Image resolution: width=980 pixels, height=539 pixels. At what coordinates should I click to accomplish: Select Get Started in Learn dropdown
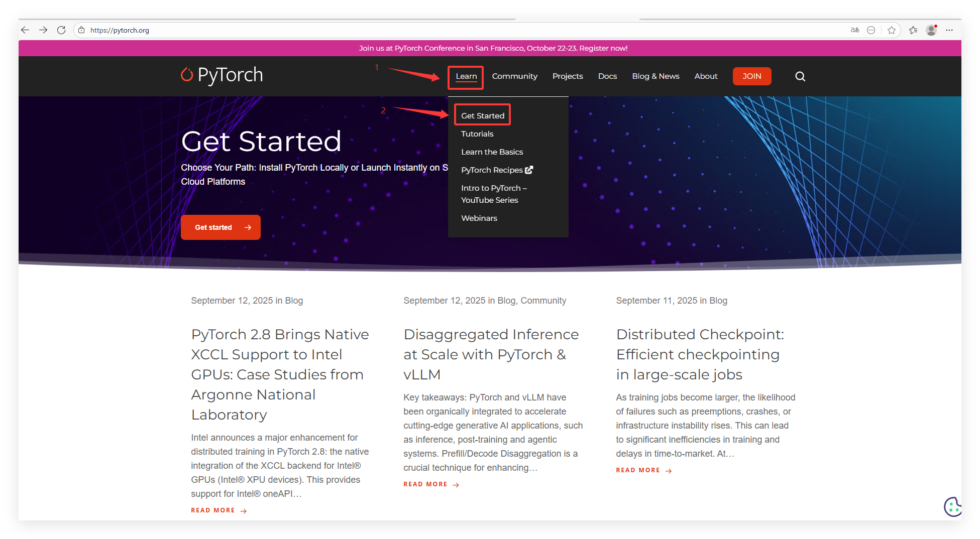coord(483,115)
